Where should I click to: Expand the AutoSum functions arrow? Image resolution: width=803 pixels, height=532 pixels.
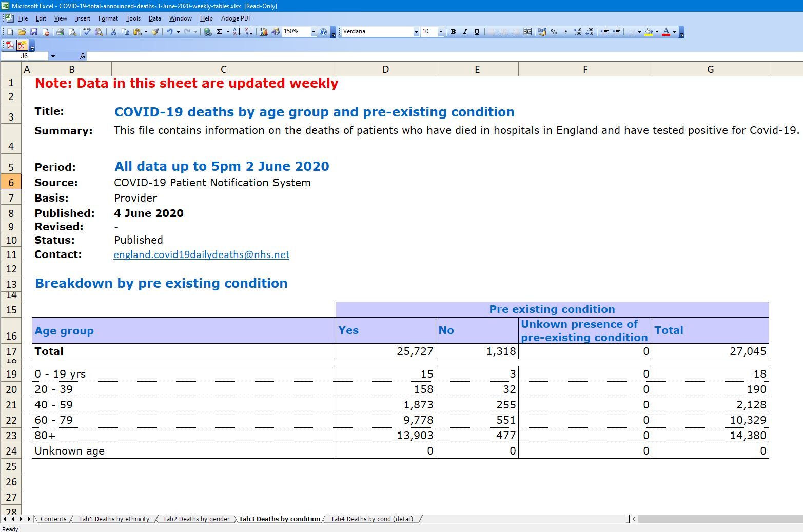(x=228, y=32)
